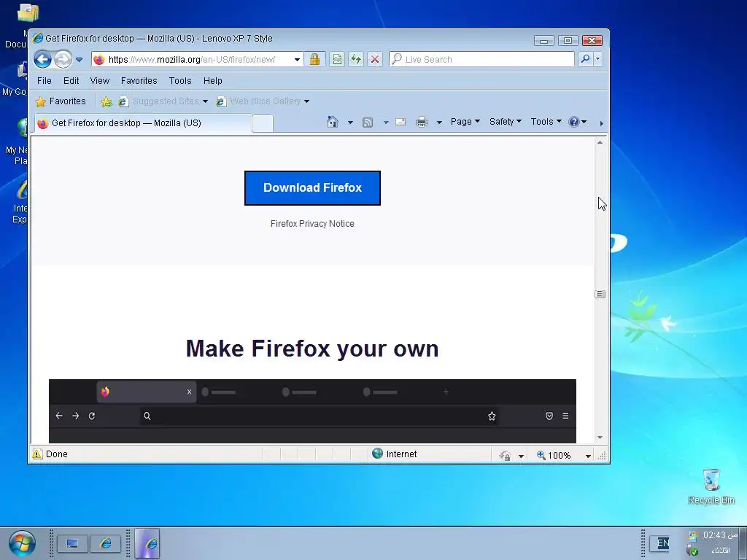This screenshot has width=747, height=560.
Task: Click the vertical scrollbar thumb
Action: [600, 295]
